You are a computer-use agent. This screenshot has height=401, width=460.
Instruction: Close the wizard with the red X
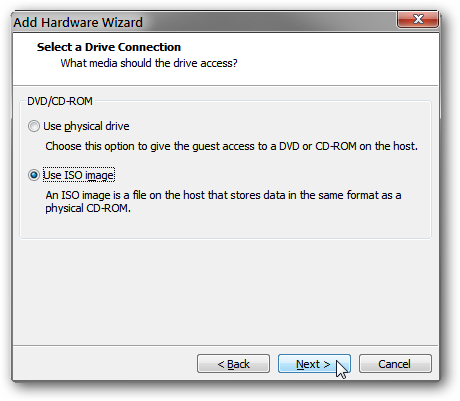[x=418, y=19]
